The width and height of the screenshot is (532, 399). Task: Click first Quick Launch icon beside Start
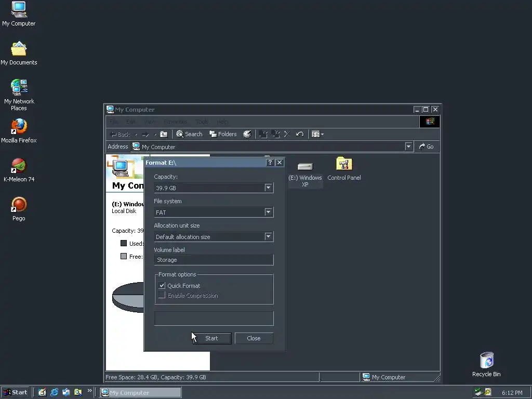click(x=42, y=393)
